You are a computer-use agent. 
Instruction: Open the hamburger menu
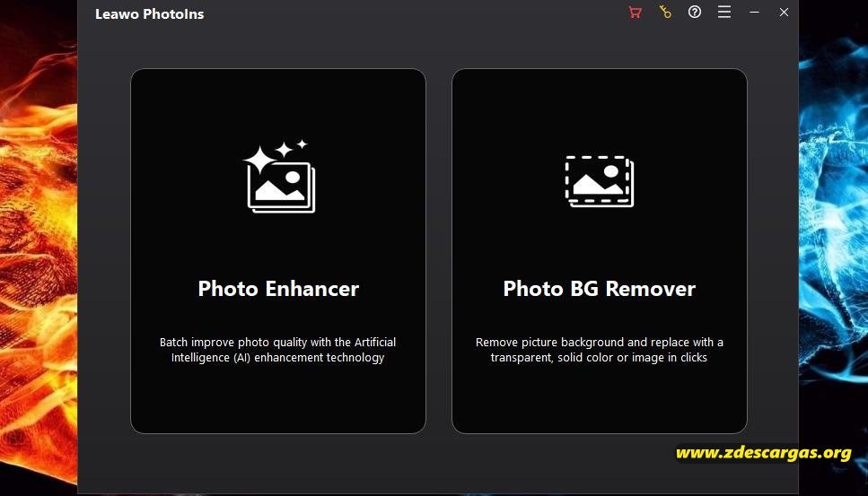coord(724,13)
